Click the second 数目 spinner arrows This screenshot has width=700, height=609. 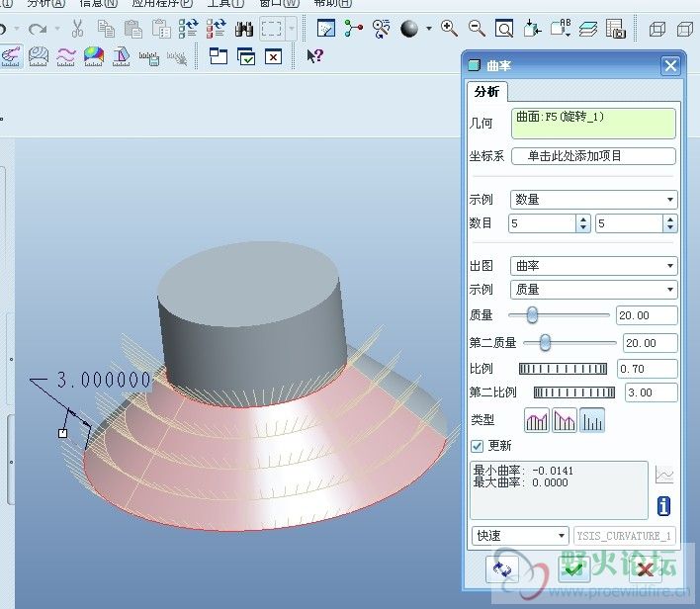[670, 223]
